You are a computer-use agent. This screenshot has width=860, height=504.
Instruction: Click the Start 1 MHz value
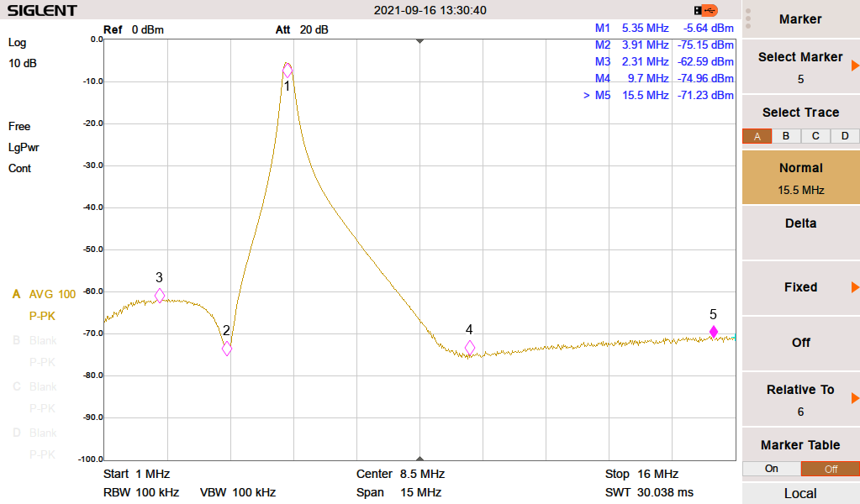click(x=136, y=474)
